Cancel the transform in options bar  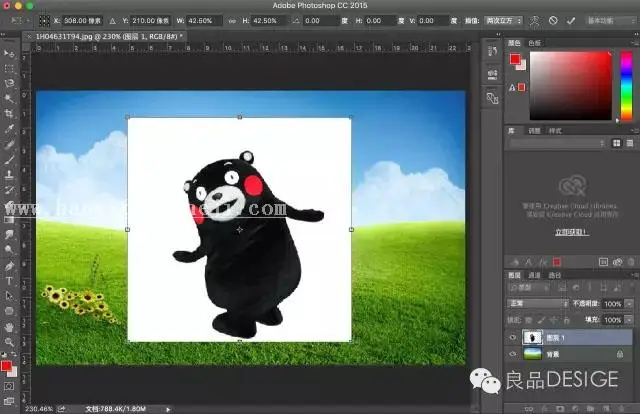click(x=553, y=20)
